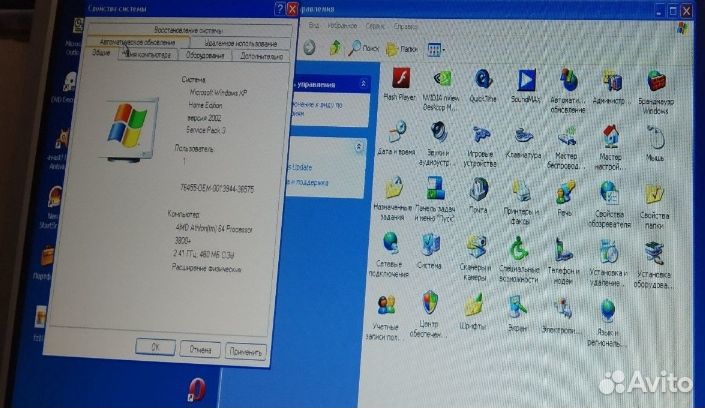
Task: Switch to the Общие tab
Action: (x=101, y=53)
